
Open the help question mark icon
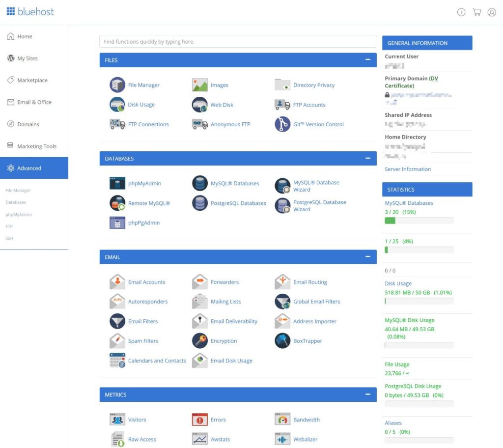click(x=461, y=12)
